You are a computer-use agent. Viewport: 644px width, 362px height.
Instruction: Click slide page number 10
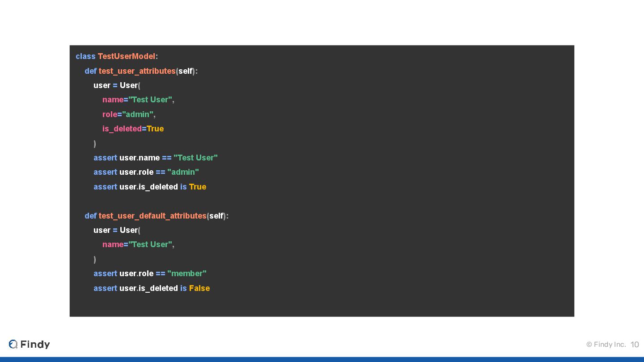tap(635, 344)
